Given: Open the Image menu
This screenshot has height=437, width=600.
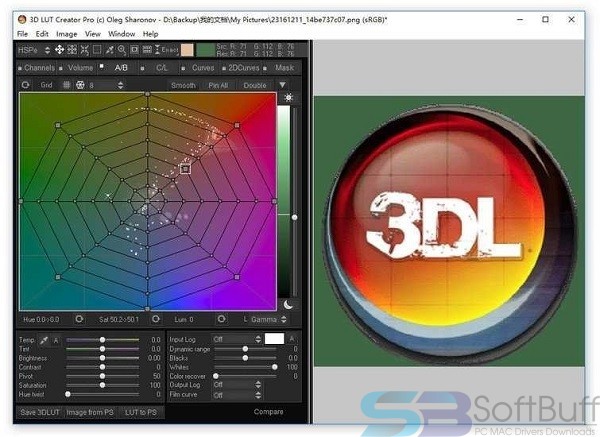Looking at the screenshot, I should (x=67, y=34).
